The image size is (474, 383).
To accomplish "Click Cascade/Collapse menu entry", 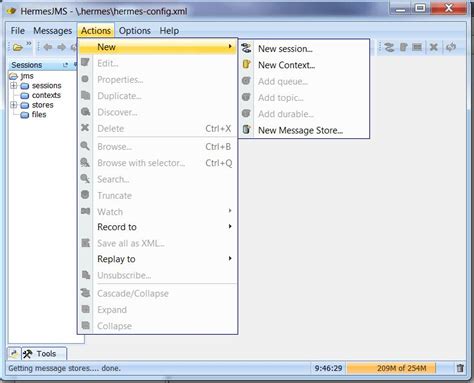I will [157, 294].
